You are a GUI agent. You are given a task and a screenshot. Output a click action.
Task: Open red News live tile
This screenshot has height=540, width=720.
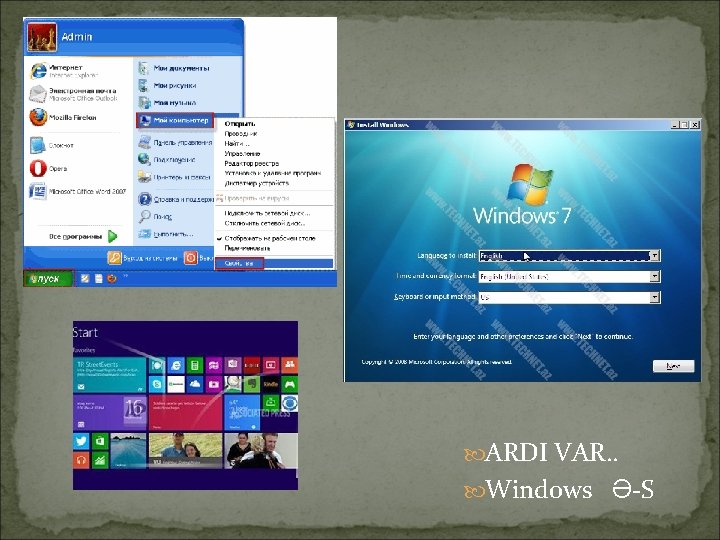point(185,413)
